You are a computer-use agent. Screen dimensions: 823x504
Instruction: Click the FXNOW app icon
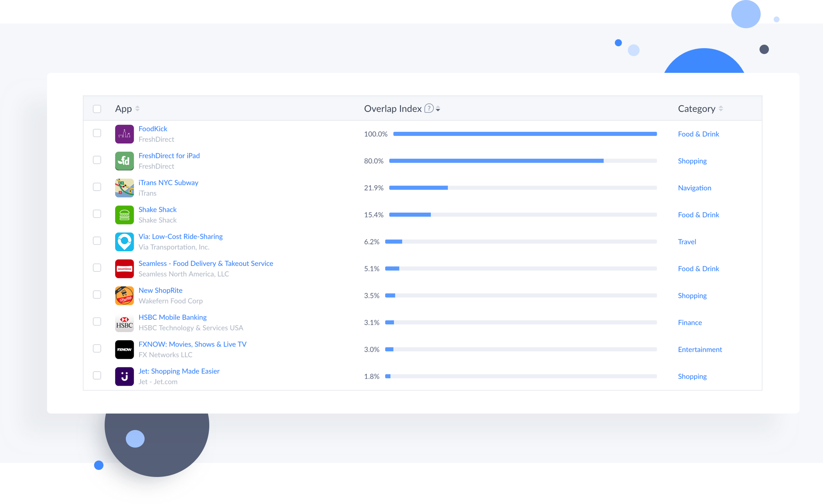124,349
